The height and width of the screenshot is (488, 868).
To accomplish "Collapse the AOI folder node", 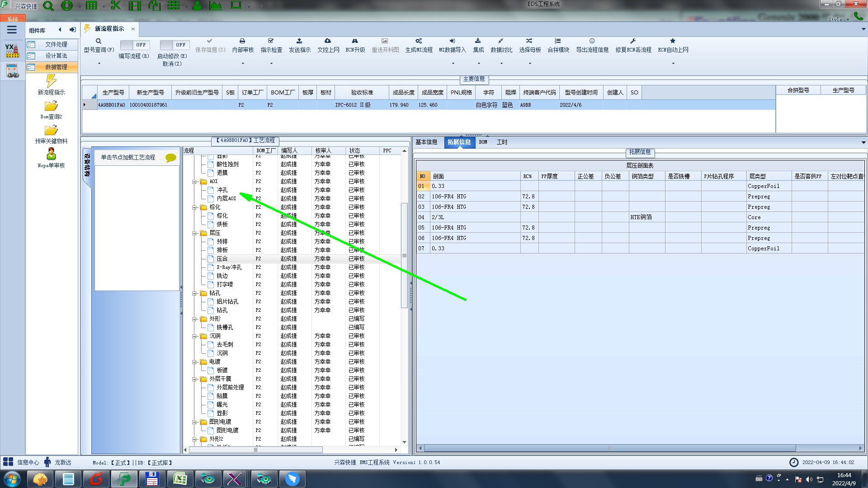I will pos(195,182).
